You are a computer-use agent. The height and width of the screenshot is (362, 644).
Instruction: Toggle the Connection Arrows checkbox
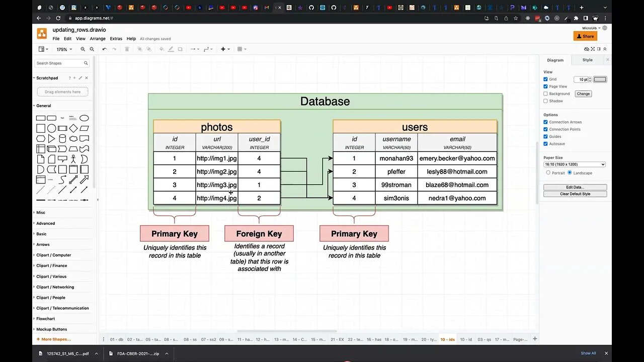click(x=545, y=122)
